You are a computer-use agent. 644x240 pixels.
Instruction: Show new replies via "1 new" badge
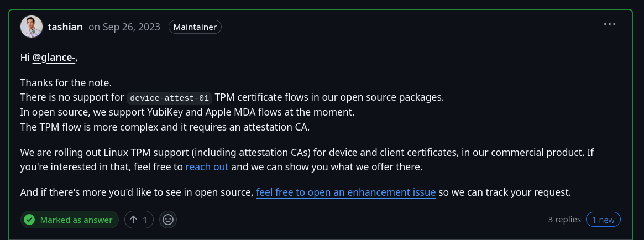[603, 220]
